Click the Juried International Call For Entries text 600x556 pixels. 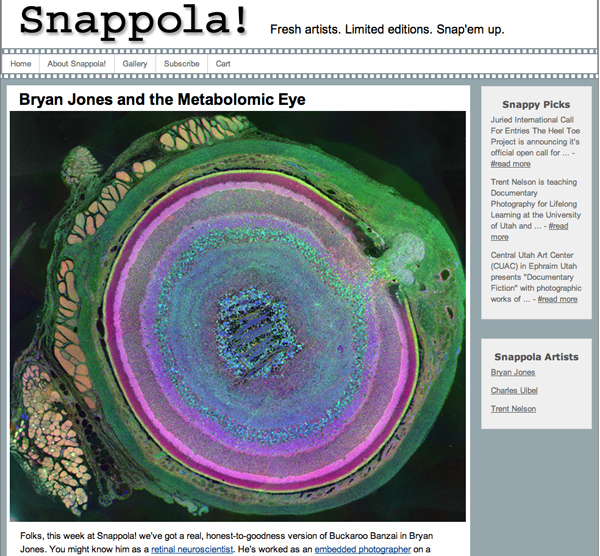click(534, 119)
